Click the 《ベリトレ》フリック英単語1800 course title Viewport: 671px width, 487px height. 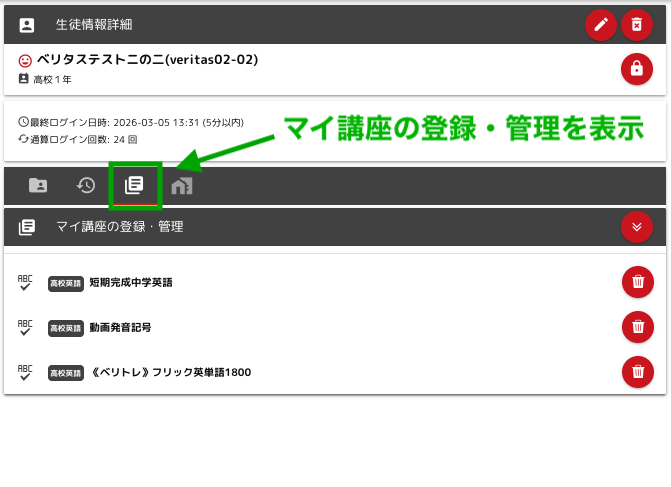(171, 372)
